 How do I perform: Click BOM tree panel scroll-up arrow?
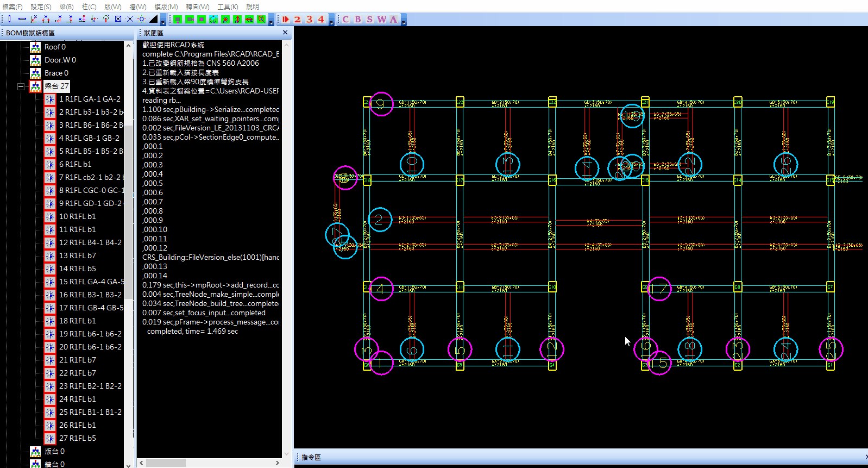click(129, 46)
